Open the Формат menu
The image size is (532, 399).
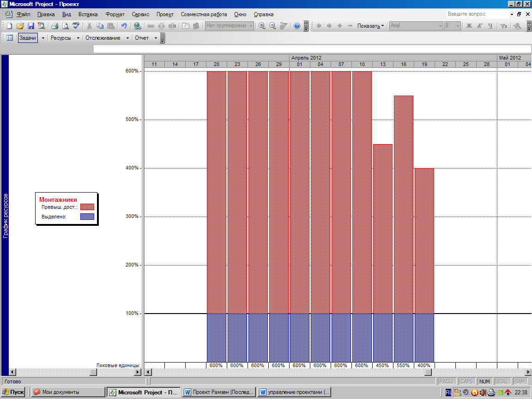tap(115, 14)
